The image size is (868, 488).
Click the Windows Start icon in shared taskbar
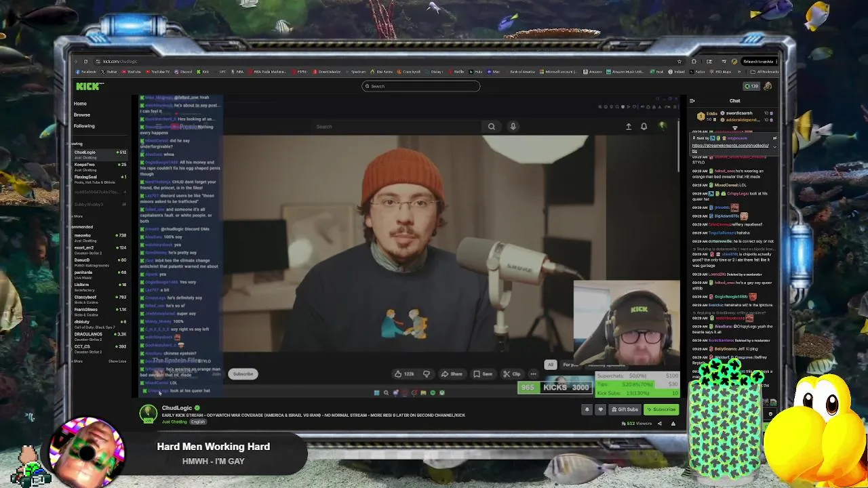[x=376, y=392]
